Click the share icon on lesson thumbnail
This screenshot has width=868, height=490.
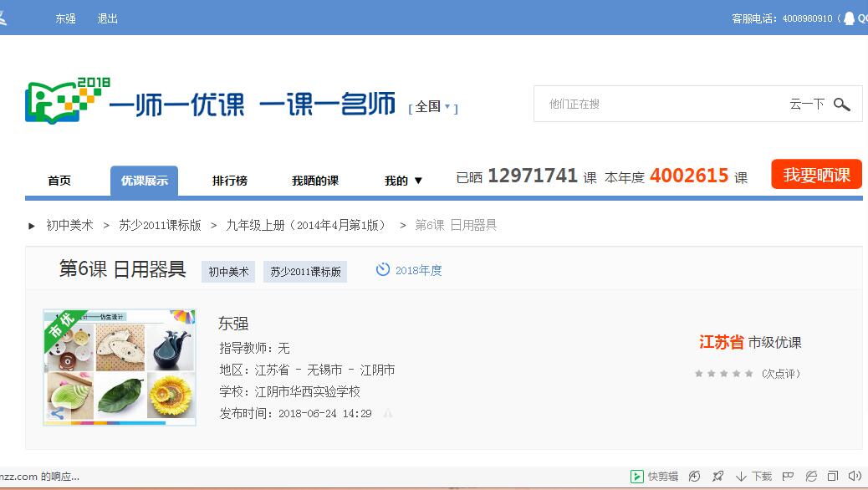point(57,414)
